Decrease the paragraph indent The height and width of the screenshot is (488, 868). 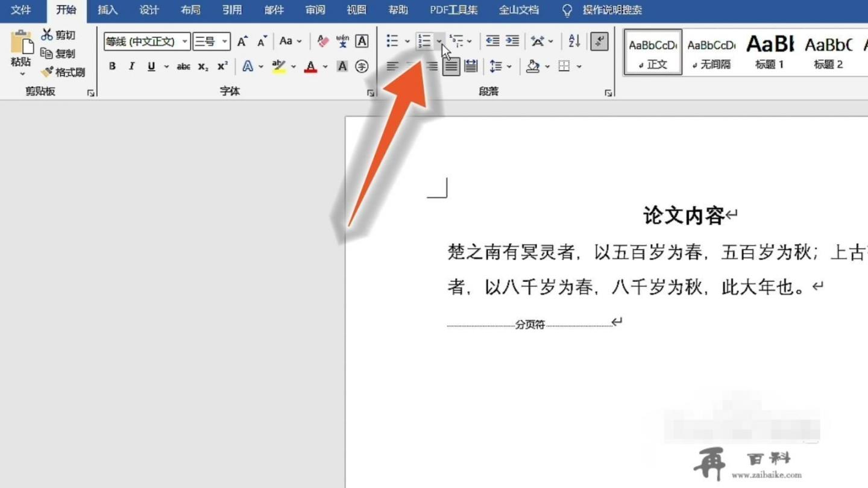pos(492,41)
